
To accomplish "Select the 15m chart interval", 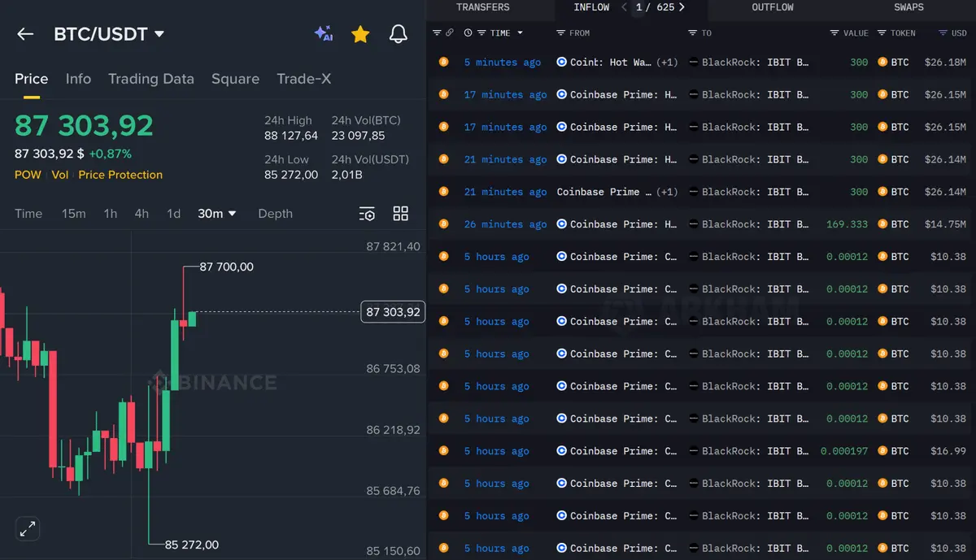I will (x=74, y=214).
